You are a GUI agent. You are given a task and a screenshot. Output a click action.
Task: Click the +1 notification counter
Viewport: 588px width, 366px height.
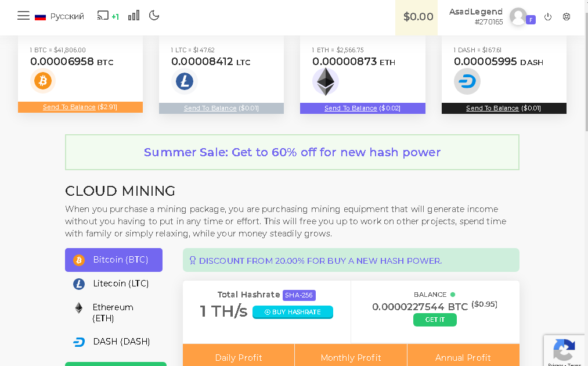coord(115,16)
